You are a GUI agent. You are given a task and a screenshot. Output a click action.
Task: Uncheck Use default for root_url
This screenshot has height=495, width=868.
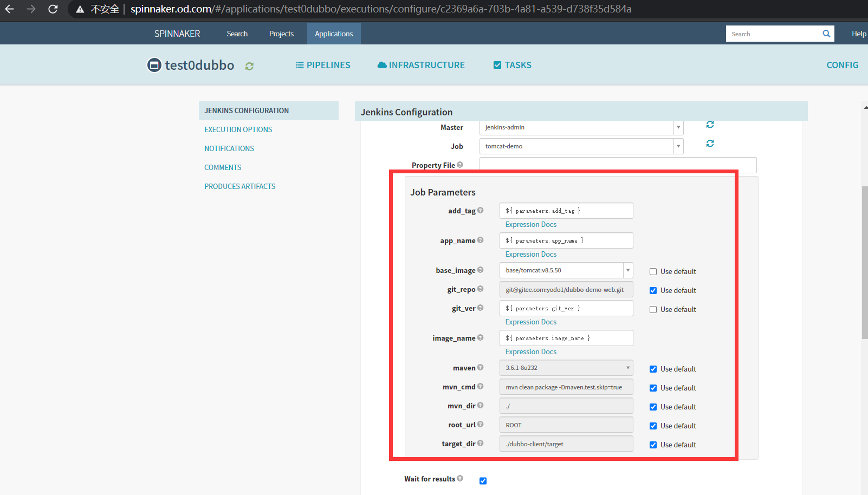(x=653, y=426)
